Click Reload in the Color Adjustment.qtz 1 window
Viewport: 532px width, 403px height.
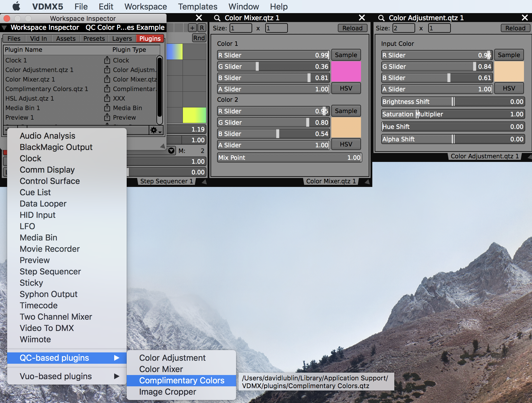coord(515,28)
